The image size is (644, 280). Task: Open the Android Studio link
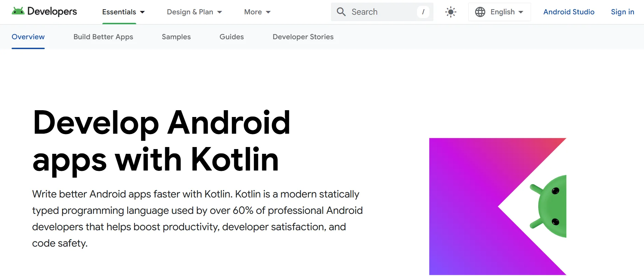pyautogui.click(x=569, y=12)
